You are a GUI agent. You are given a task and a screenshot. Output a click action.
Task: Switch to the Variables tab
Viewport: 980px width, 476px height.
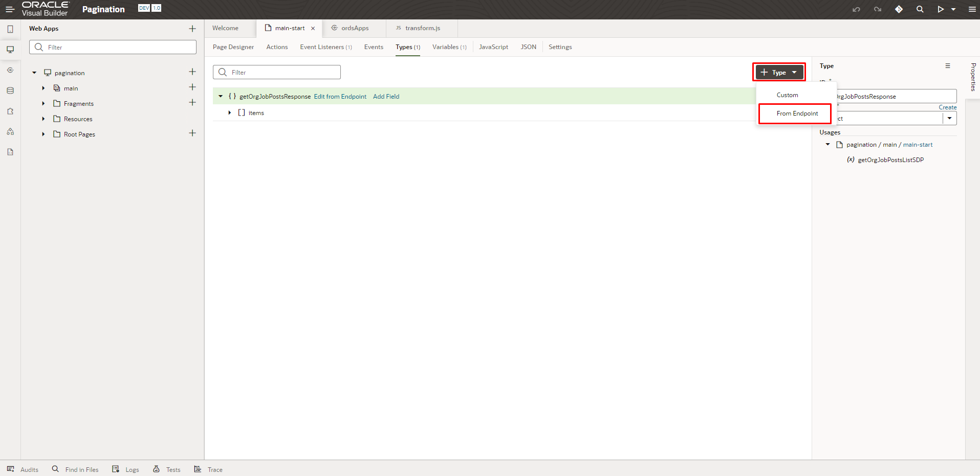[446, 47]
